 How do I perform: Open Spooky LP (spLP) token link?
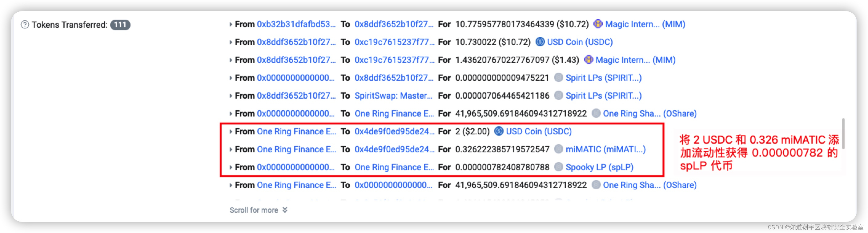click(x=600, y=167)
